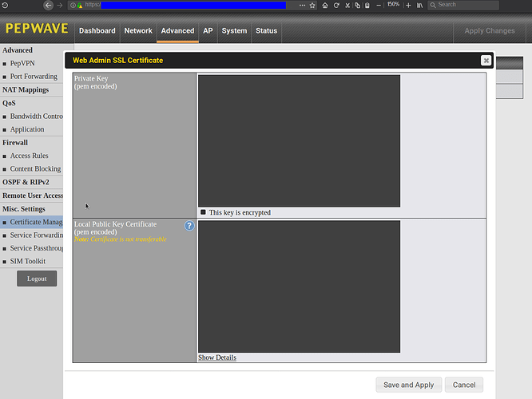Select PepVPN in the sidebar

coord(22,63)
